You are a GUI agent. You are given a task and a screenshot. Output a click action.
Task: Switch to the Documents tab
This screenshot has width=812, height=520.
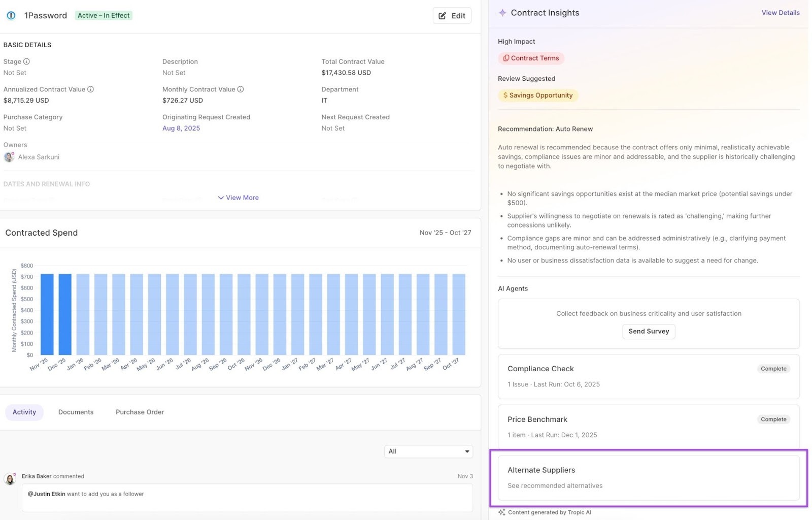tap(76, 412)
